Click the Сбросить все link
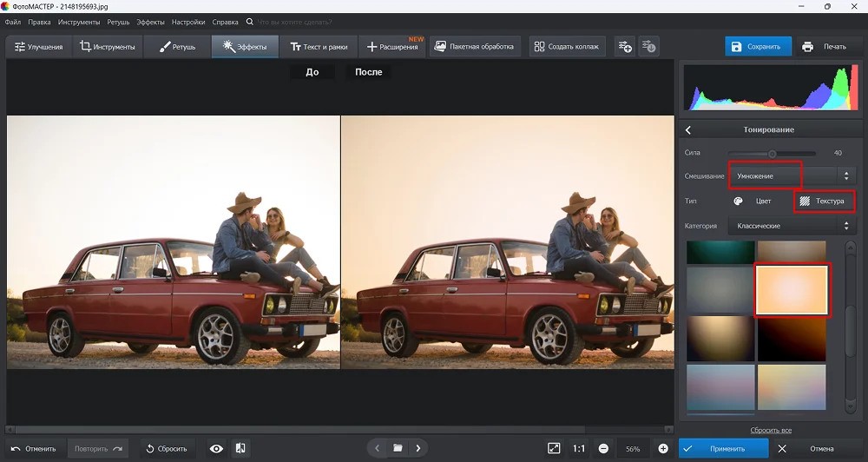Screen dimensions: 868x462 [x=771, y=431]
